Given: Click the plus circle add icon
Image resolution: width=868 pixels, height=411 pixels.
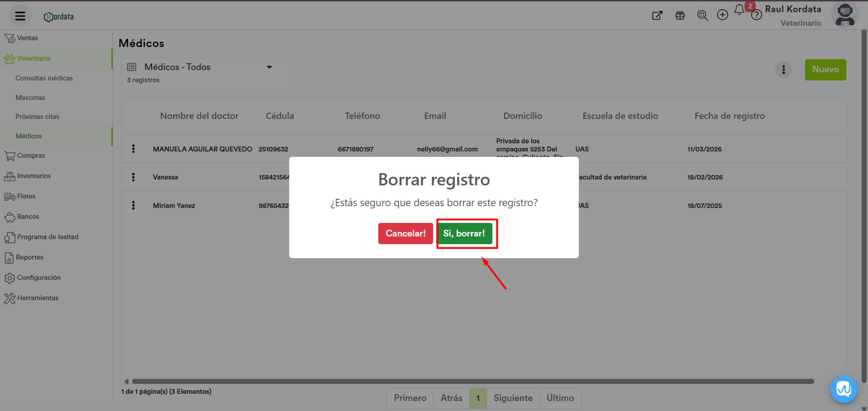Looking at the screenshot, I should coord(722,15).
